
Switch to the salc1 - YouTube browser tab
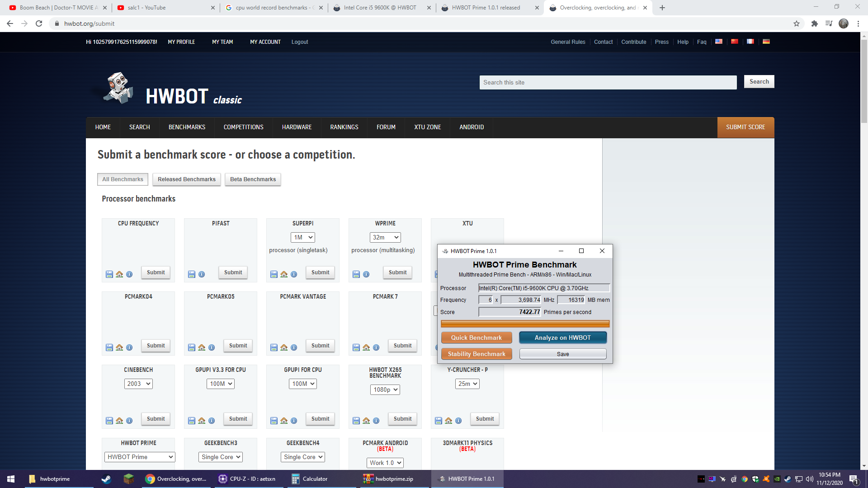[165, 8]
